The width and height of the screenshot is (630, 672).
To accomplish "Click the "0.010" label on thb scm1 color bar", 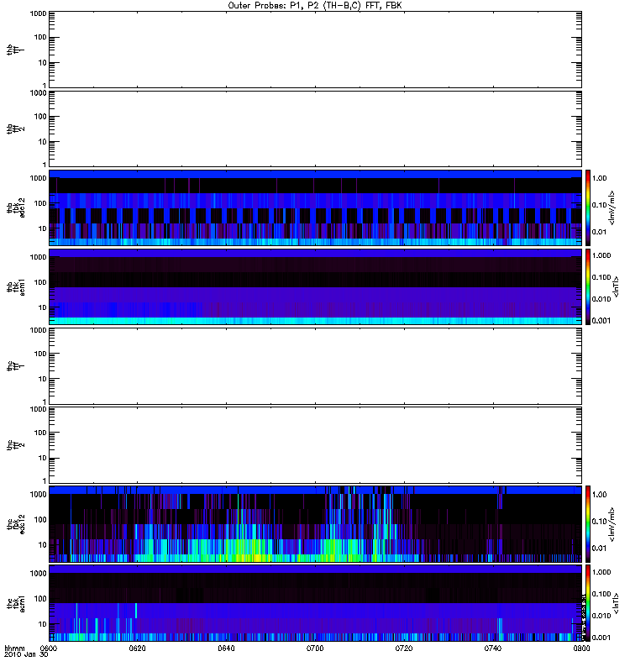I will (601, 299).
